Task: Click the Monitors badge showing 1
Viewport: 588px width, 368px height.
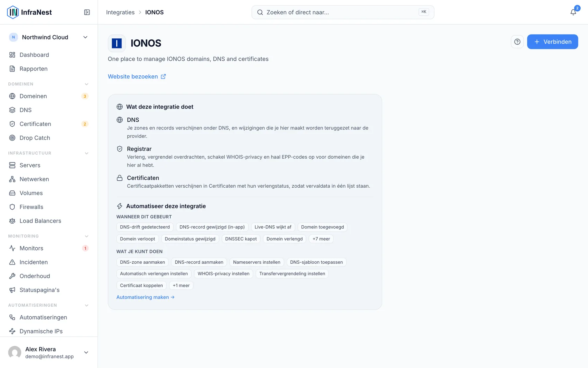Action: [85, 248]
